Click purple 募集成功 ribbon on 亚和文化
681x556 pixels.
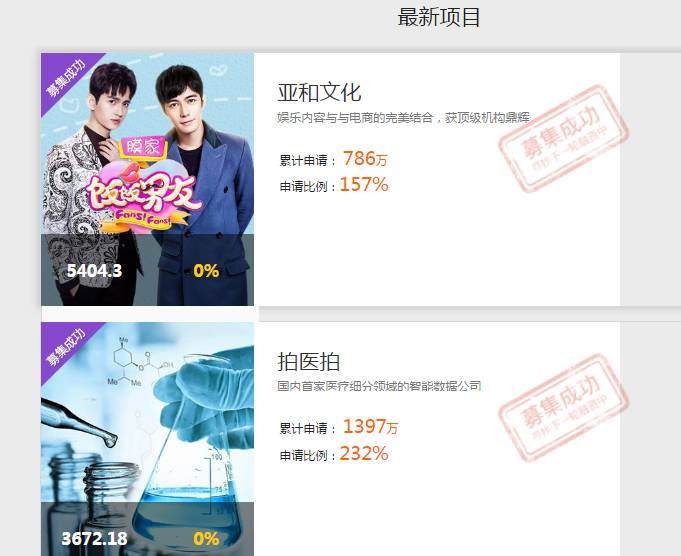[66, 78]
